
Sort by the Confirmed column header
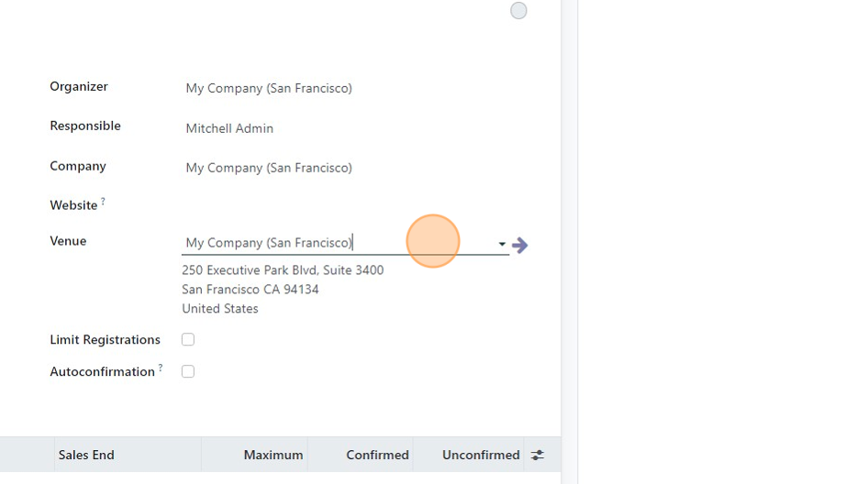tap(377, 455)
